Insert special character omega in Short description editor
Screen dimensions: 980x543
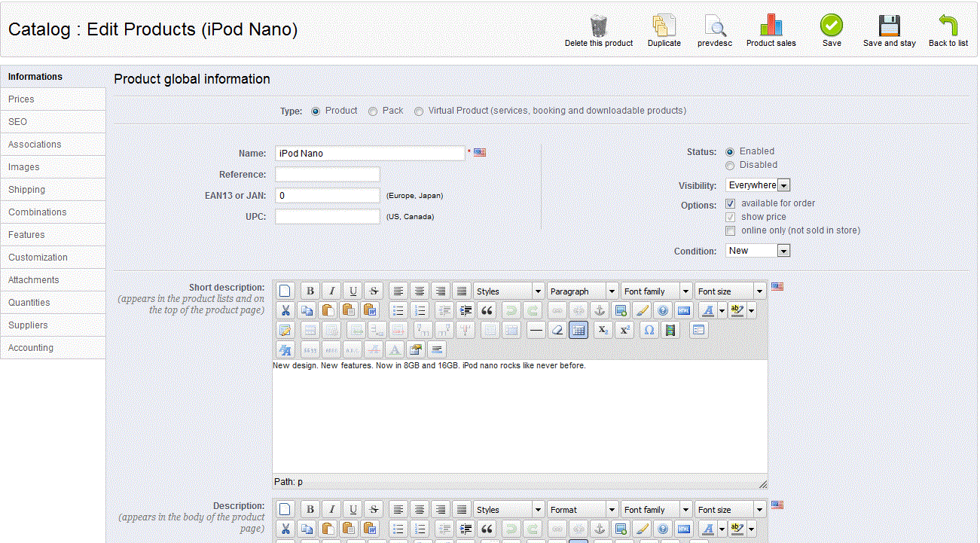pos(649,330)
